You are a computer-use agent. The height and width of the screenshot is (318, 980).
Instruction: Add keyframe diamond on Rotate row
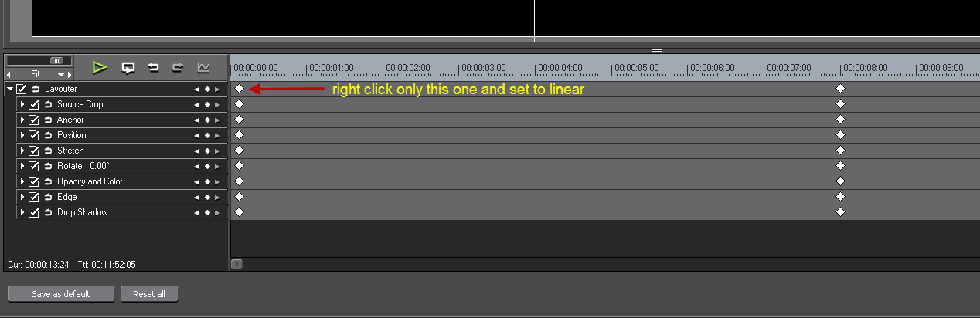click(207, 166)
